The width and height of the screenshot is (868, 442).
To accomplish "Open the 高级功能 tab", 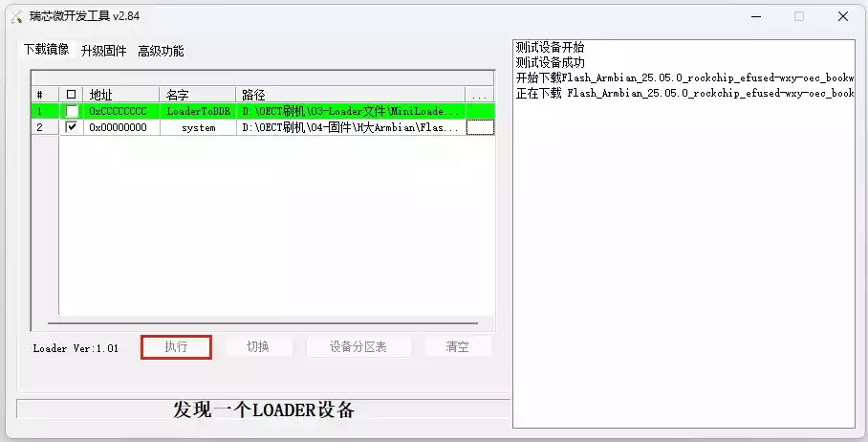I will coord(161,51).
